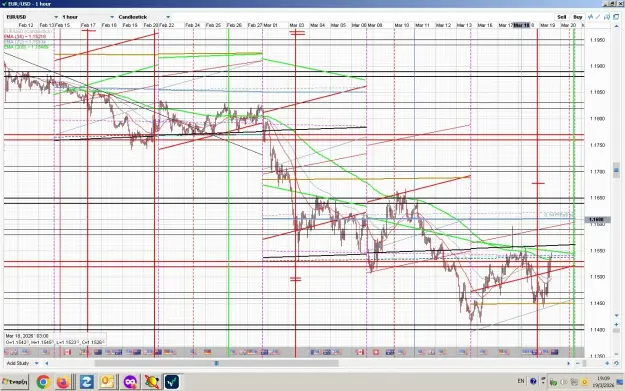Open the Start button on taskbar
The height and width of the screenshot is (391, 625).
(15, 382)
